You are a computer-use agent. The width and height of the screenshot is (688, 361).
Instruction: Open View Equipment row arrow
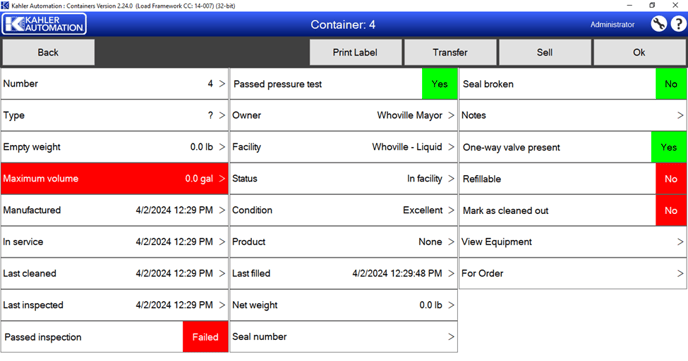click(680, 242)
